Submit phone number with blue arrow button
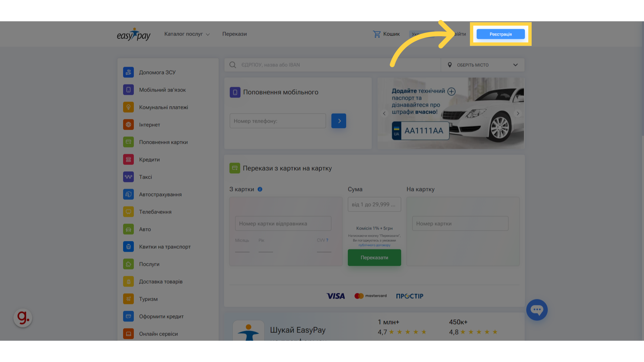Screen dimensions: 644x362 [339, 121]
